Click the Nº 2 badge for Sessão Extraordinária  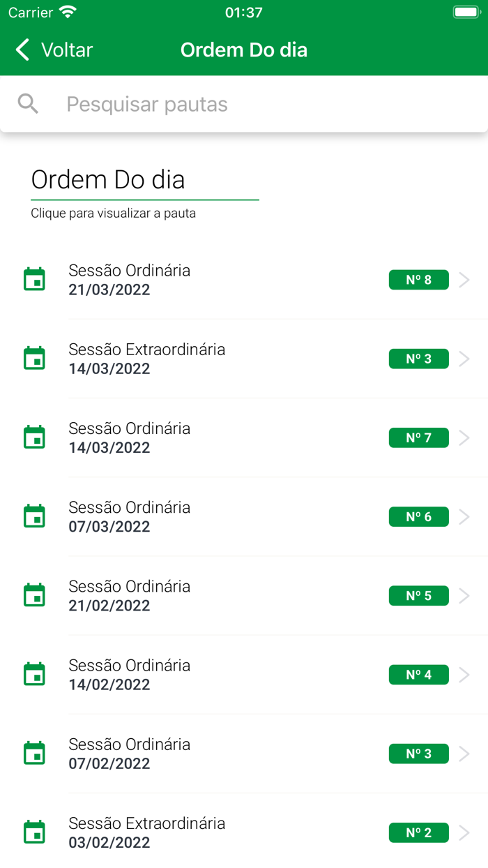tap(418, 832)
